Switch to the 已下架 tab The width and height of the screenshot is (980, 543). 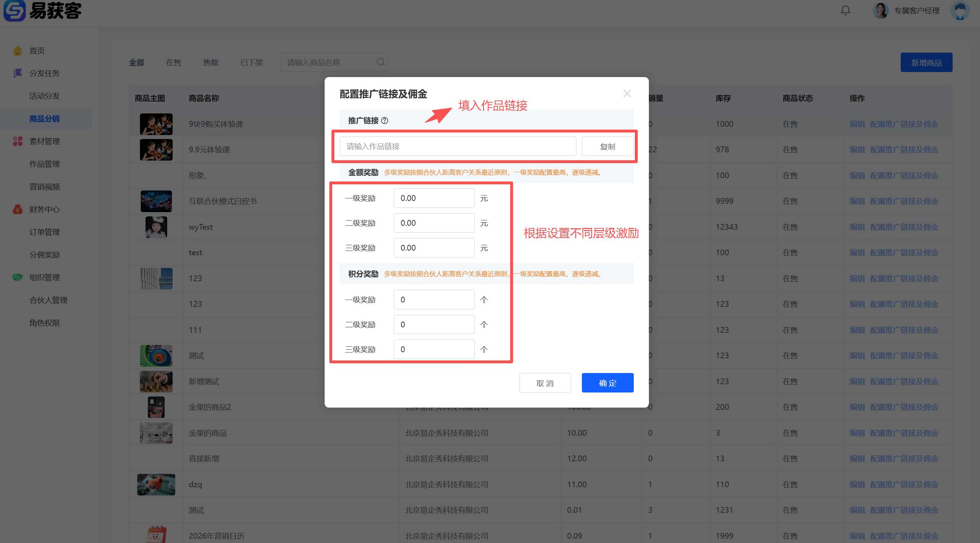point(251,62)
